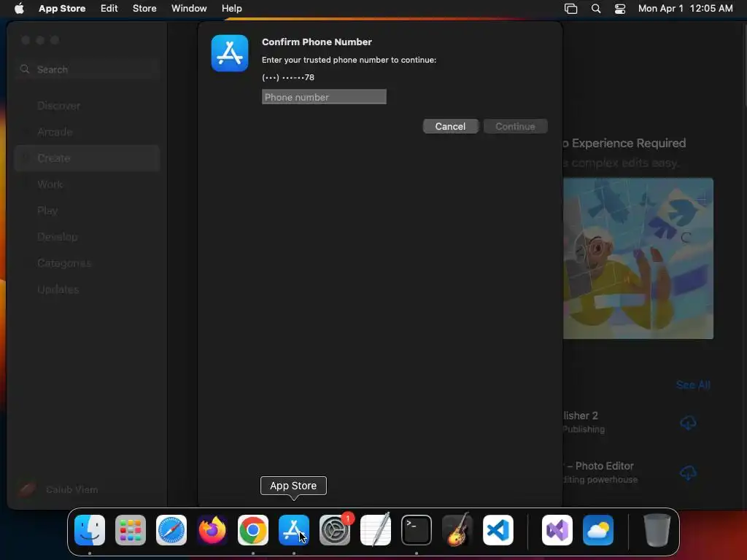This screenshot has width=747, height=560.
Task: Open the Edit menu
Action: point(109,8)
